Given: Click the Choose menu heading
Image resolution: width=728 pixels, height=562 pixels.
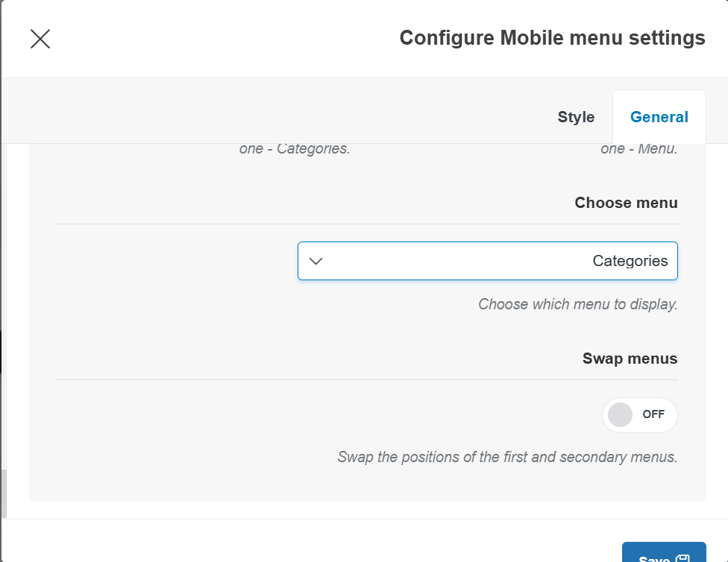Looking at the screenshot, I should click(626, 203).
